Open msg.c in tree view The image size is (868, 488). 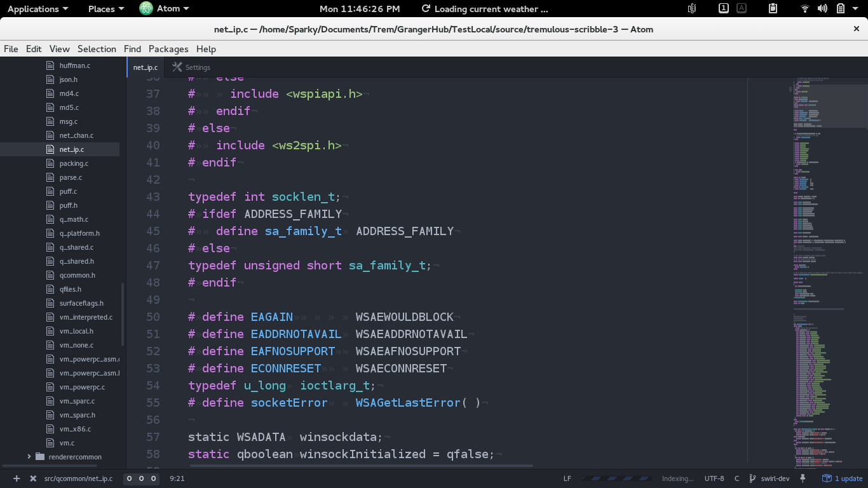69,121
